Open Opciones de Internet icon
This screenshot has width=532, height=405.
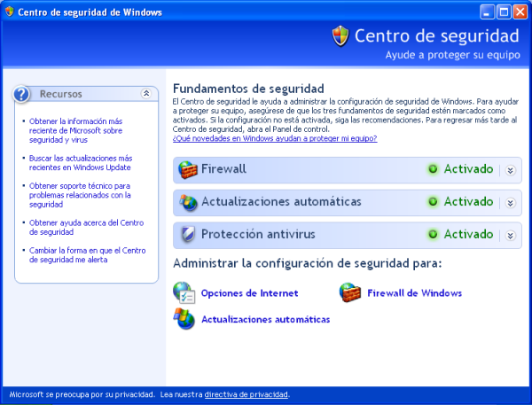click(x=184, y=292)
